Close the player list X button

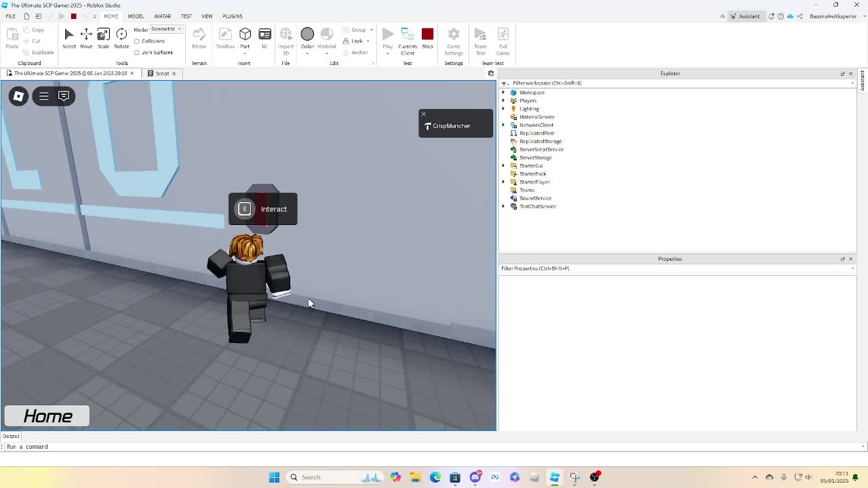tap(423, 114)
